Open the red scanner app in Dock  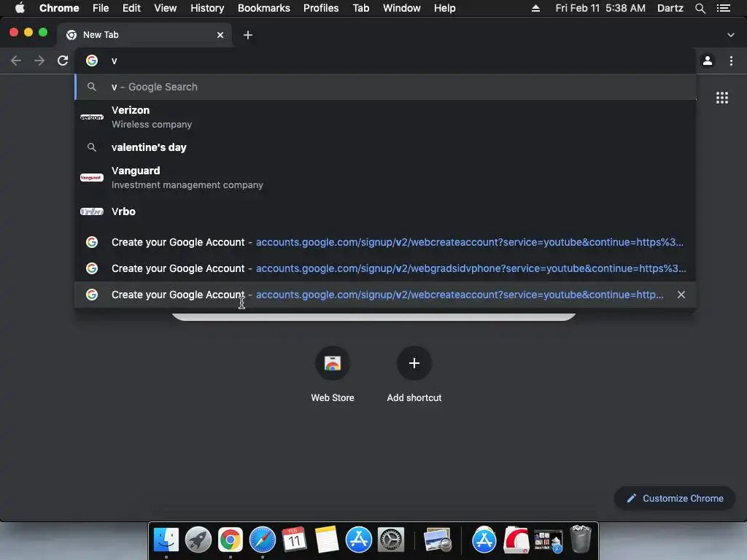point(516,540)
